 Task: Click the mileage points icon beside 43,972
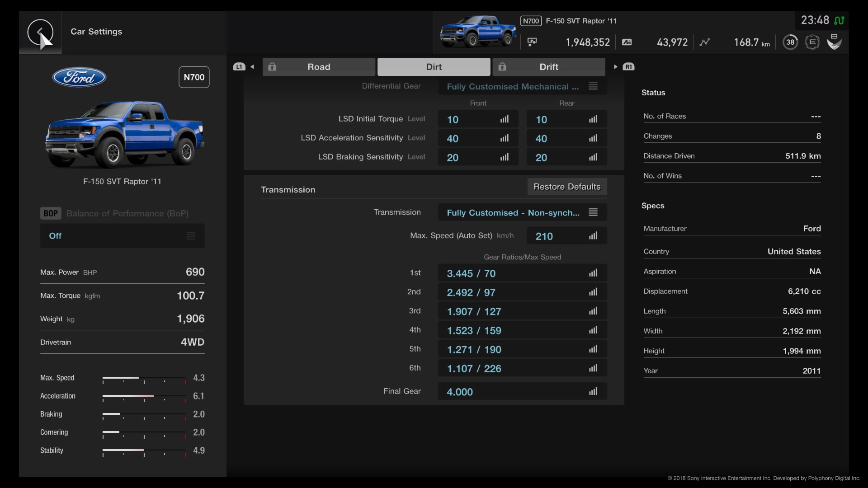[627, 42]
